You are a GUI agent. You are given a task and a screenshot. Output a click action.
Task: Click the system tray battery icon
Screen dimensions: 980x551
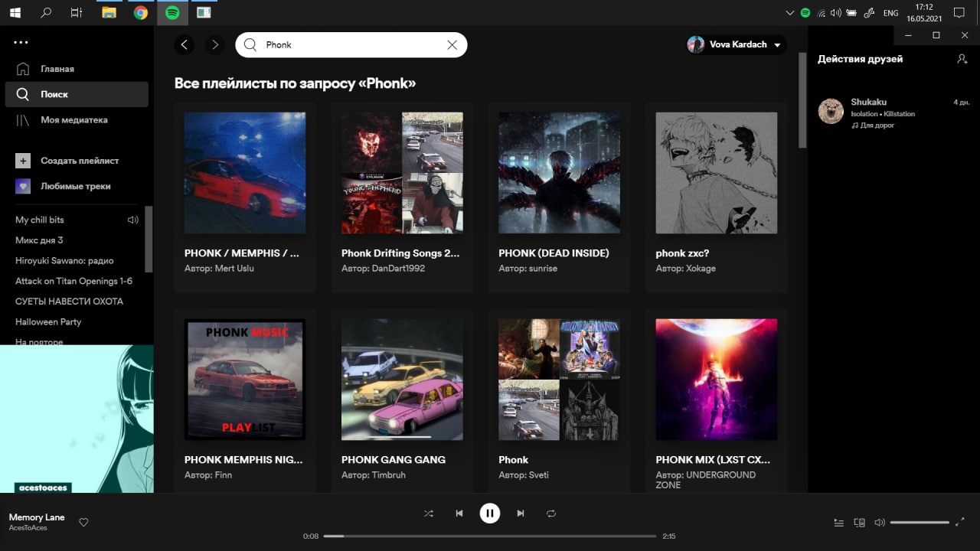(x=851, y=13)
